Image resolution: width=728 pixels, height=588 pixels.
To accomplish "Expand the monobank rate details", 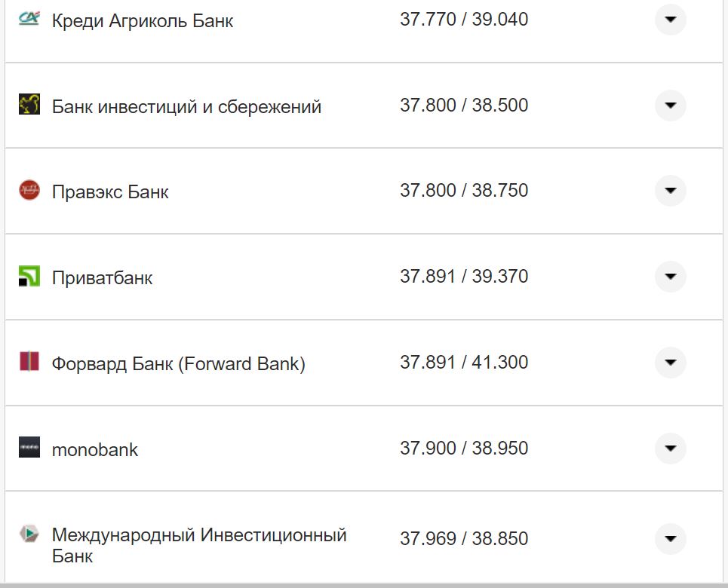I will [670, 449].
